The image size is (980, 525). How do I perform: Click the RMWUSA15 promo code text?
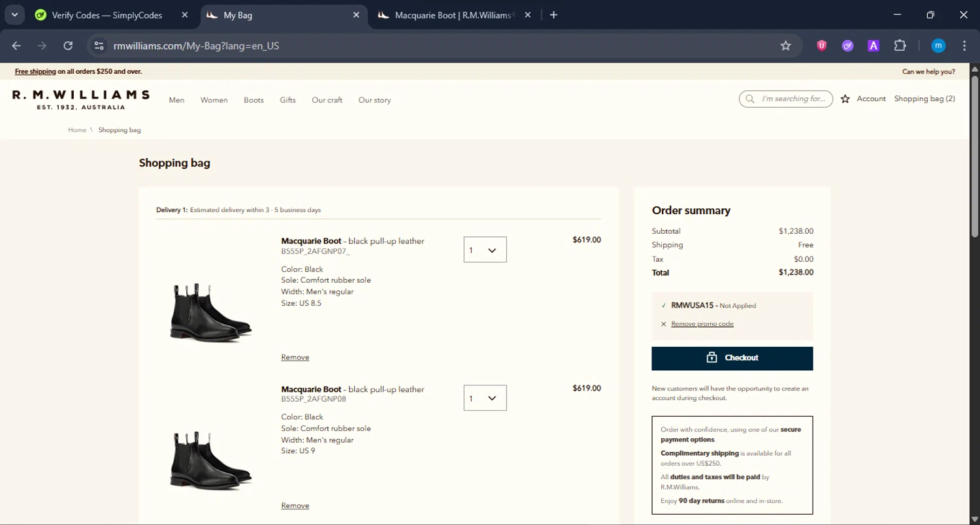click(692, 305)
